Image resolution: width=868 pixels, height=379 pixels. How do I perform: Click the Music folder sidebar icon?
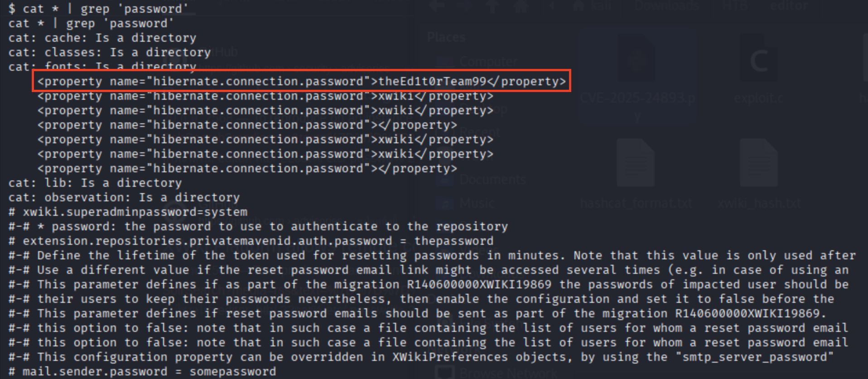[445, 203]
